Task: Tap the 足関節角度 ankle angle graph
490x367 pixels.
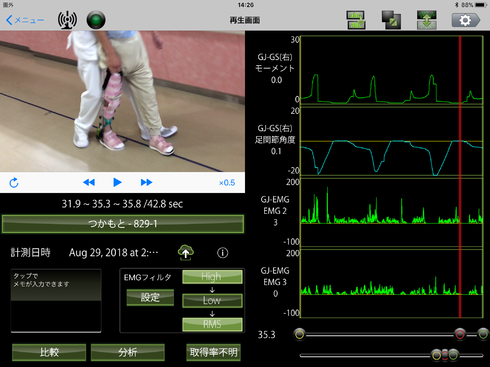Action: [x=391, y=141]
